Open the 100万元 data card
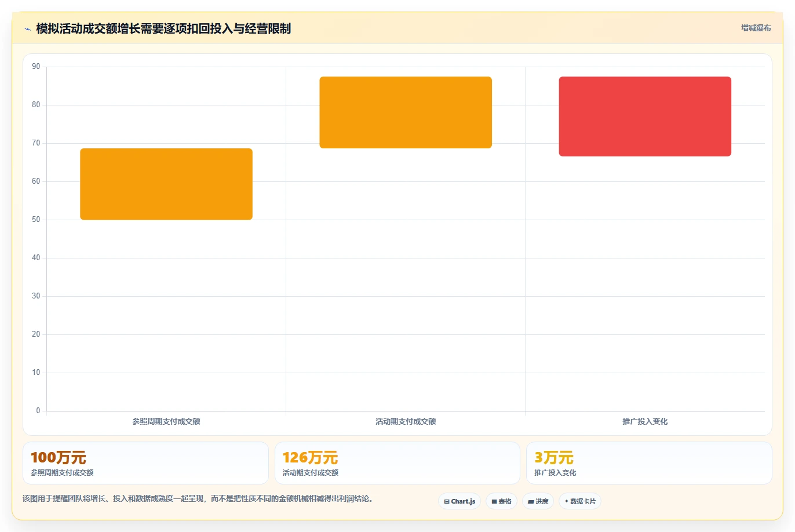 point(145,463)
